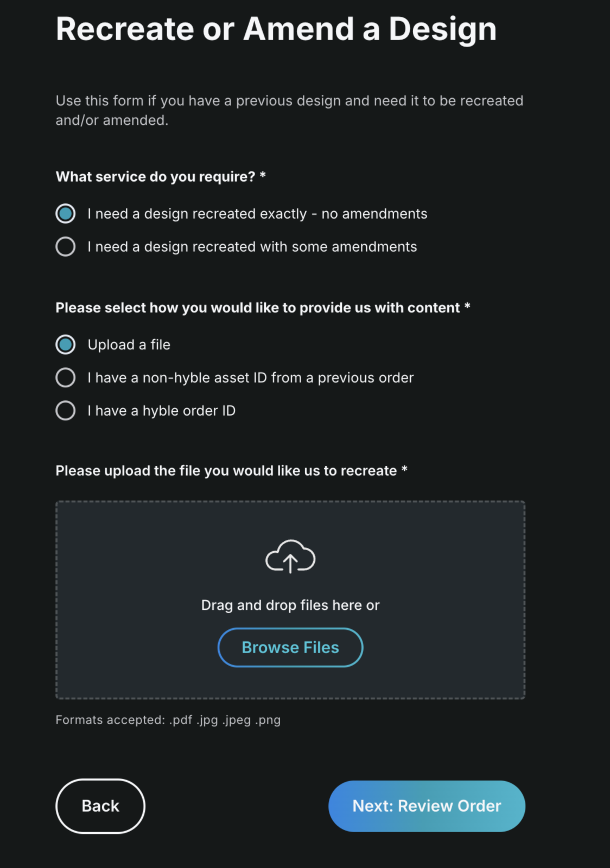Click the 'I have a hyble order ID' label text

[x=162, y=411]
